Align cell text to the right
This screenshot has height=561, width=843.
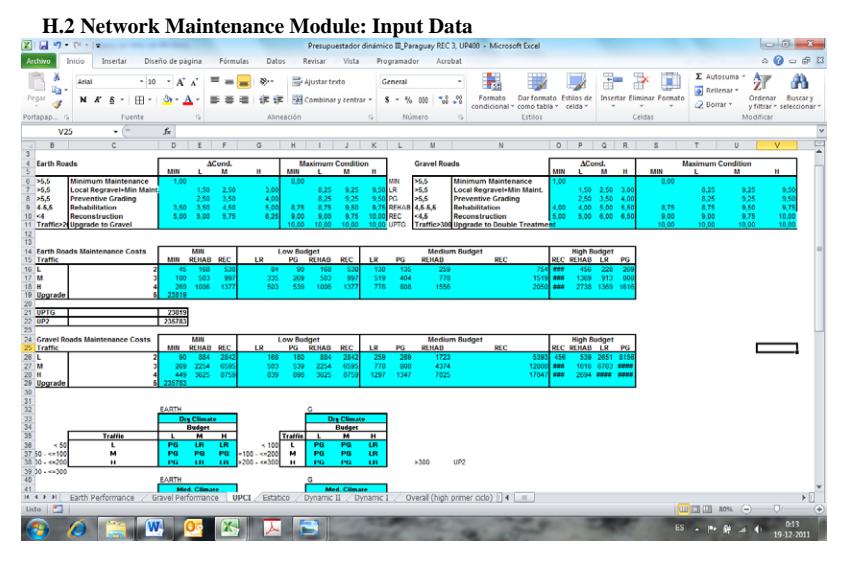pos(244,100)
